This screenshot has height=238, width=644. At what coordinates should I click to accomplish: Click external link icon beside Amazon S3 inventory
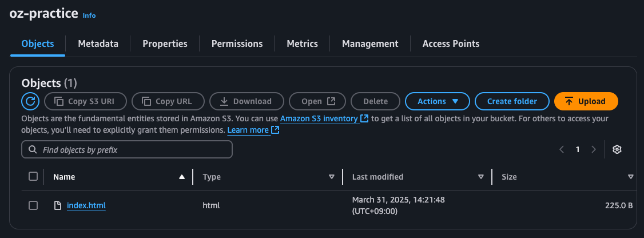point(364,118)
